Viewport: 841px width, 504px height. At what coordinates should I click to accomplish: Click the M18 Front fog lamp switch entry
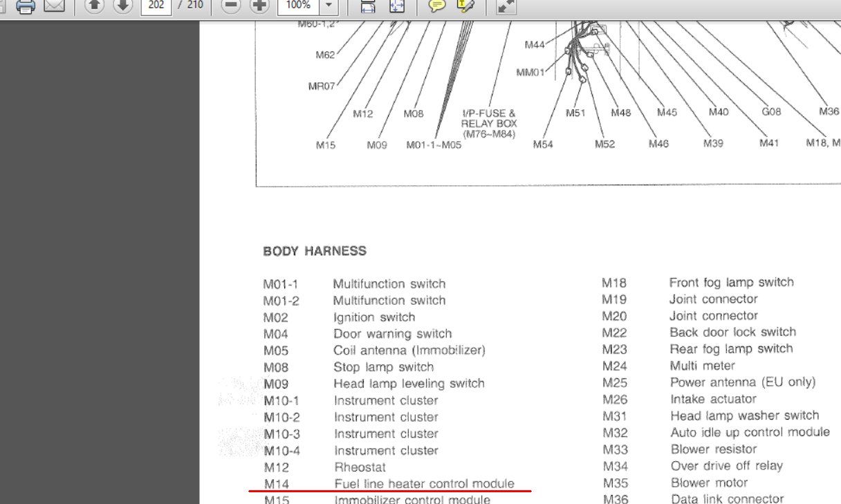coord(698,282)
